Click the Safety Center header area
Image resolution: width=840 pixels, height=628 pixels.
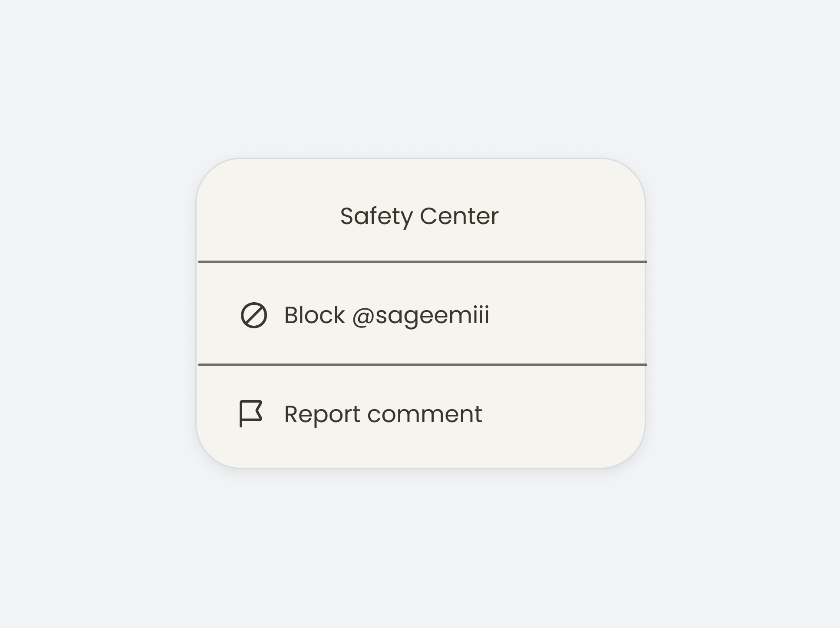[420, 216]
